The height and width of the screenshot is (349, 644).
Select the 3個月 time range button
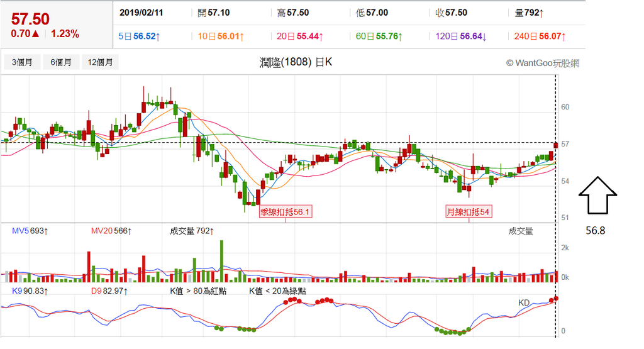pos(22,62)
